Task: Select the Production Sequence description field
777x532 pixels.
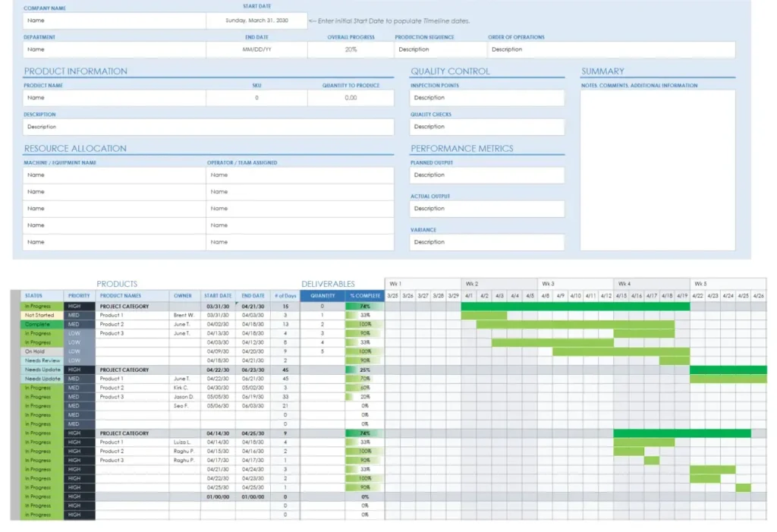Action: tap(441, 49)
